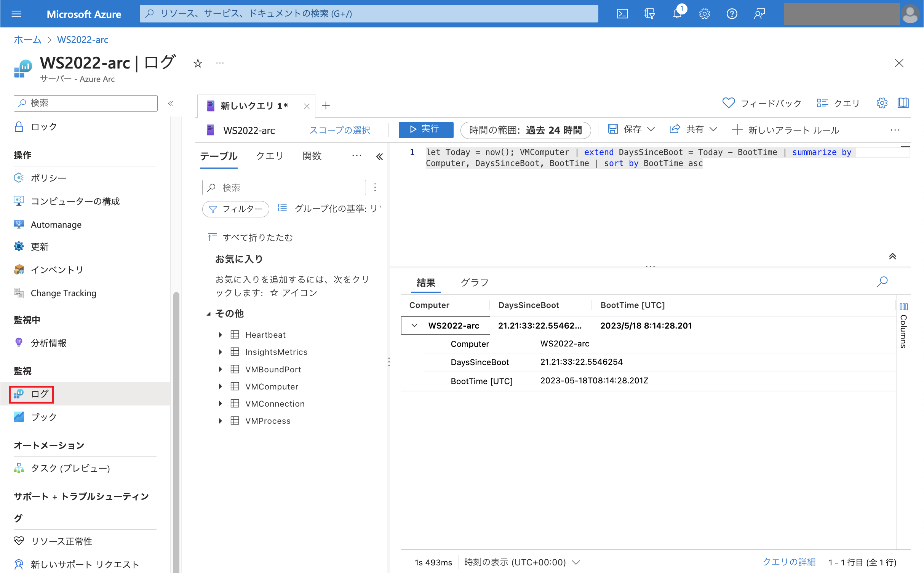Favorite WS2022-arc logs with the star

[x=197, y=63]
